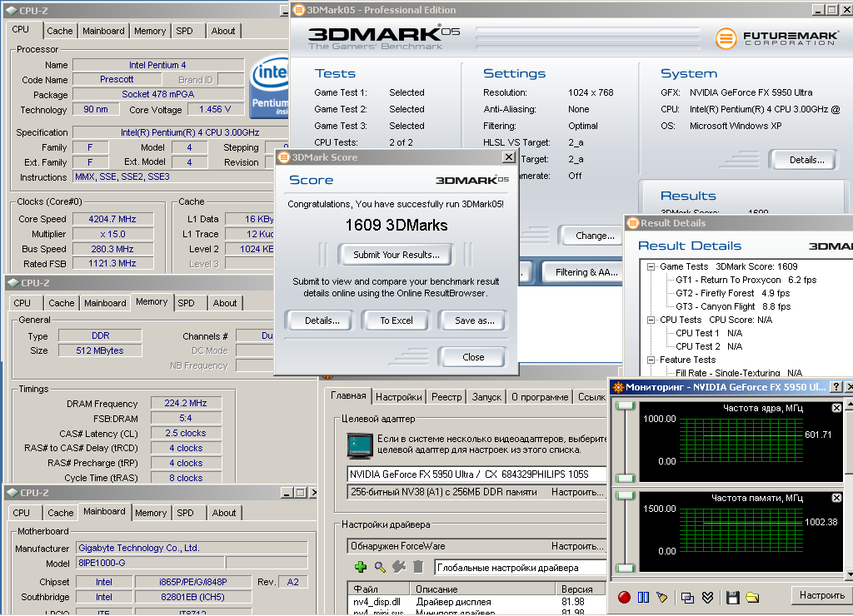Open the target adapter dropdown listing GeForce FX 5950

pos(476,474)
